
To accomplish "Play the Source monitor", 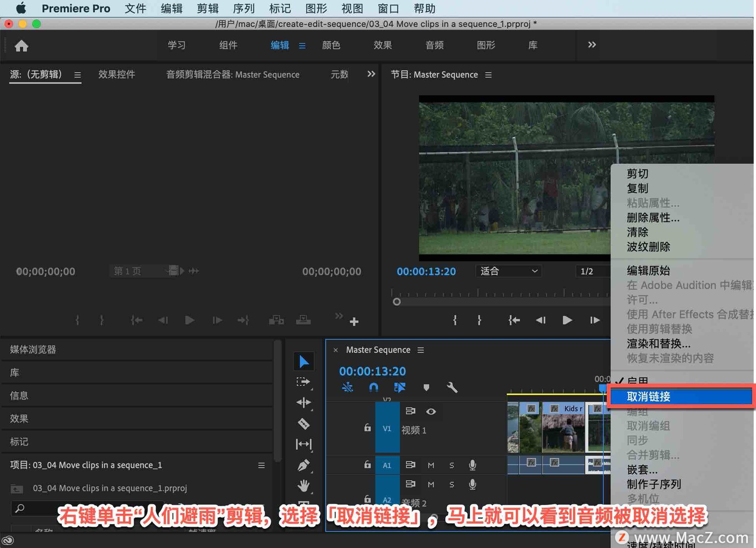I will pos(189,320).
